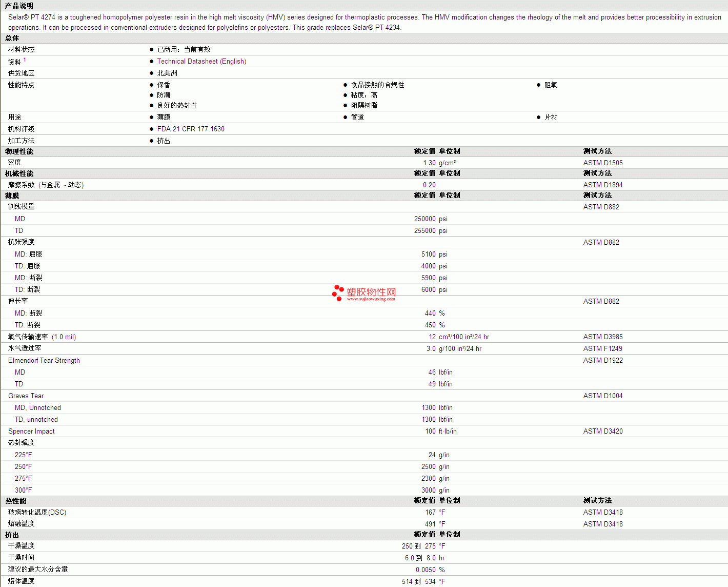The height and width of the screenshot is (587, 728).
Task: Click the 物理性能 section header
Action: point(19,151)
